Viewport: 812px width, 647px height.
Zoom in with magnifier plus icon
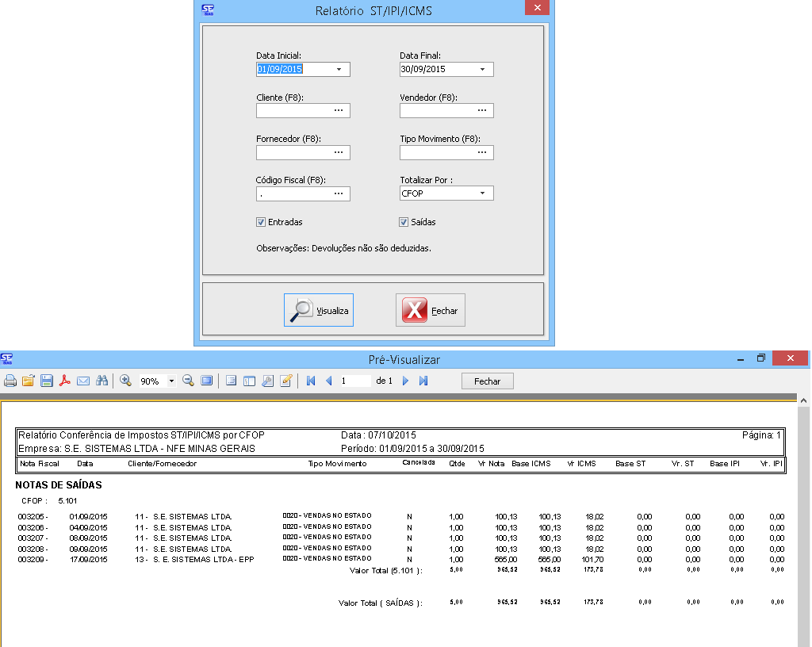click(125, 381)
